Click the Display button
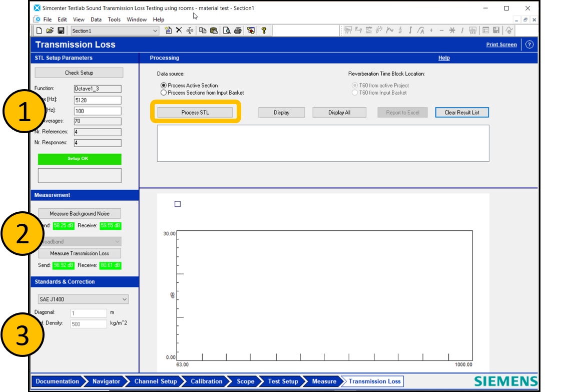The height and width of the screenshot is (392, 562). (x=282, y=112)
